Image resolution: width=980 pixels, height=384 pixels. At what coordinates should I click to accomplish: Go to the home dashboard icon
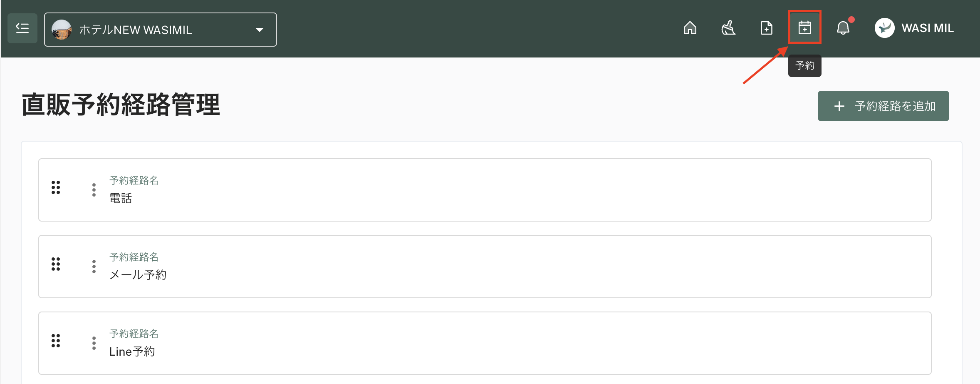690,28
